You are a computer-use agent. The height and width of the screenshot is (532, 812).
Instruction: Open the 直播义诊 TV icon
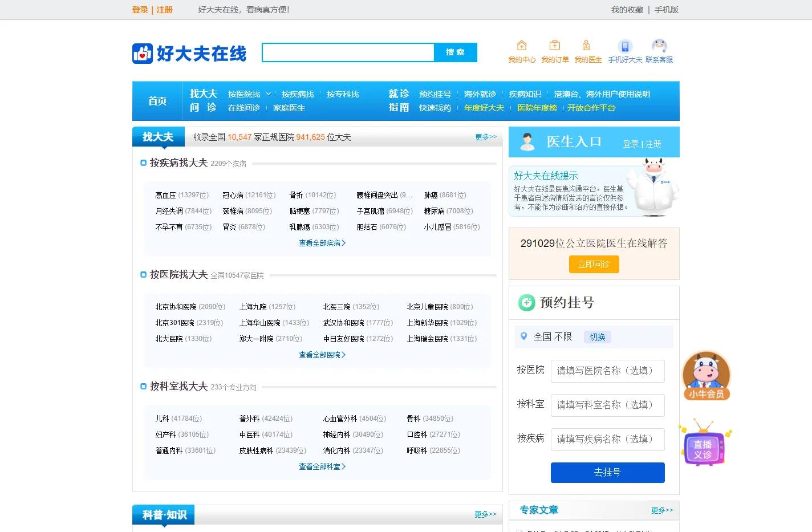(x=705, y=444)
